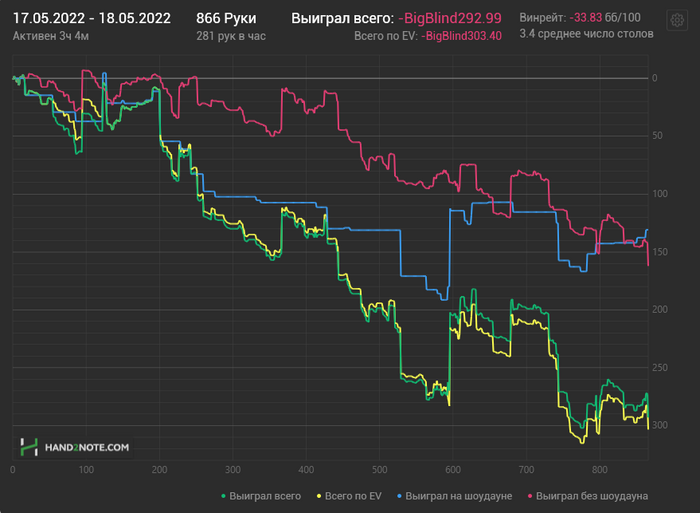Toggle the 'Всего по EV' series
The image size is (700, 513).
[x=353, y=496]
